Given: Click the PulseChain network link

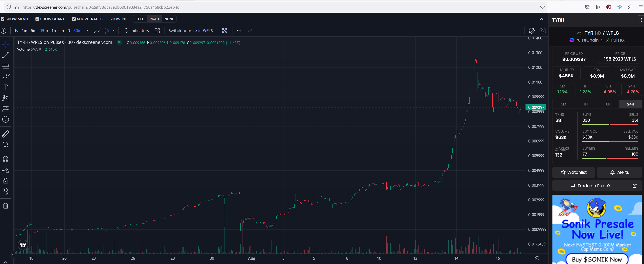Looking at the screenshot, I should 584,40.
